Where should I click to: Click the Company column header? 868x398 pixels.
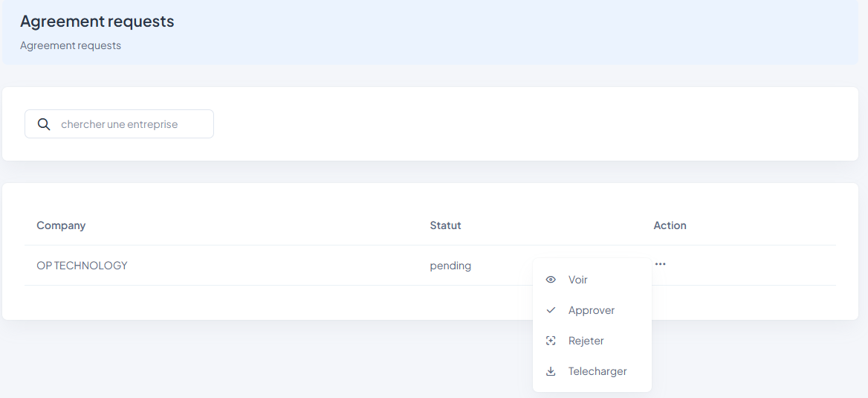[x=61, y=225]
